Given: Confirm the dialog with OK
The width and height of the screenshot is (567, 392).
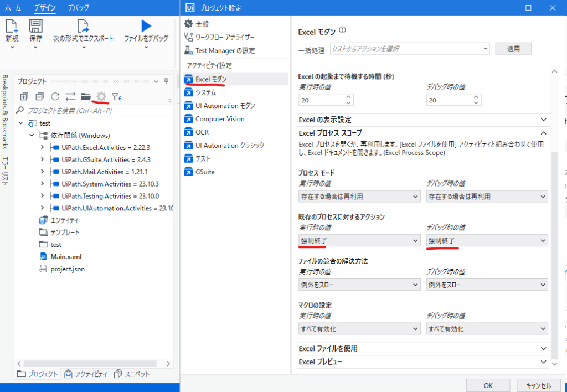Looking at the screenshot, I should 488,385.
